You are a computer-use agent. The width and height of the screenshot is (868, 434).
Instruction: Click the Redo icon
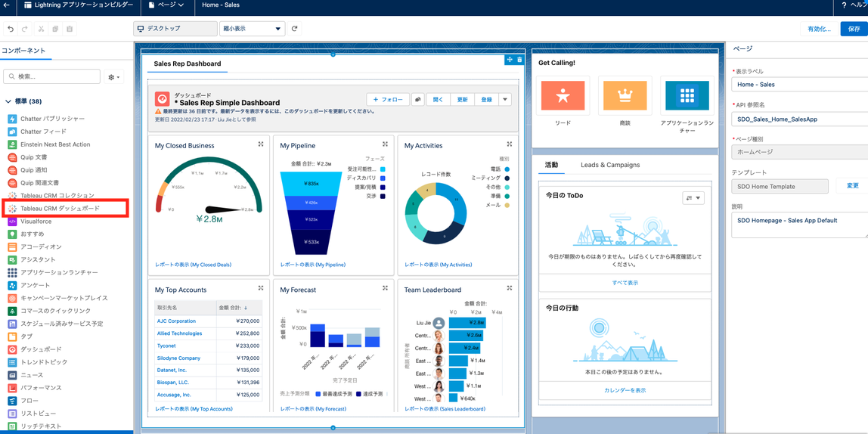pyautogui.click(x=23, y=29)
